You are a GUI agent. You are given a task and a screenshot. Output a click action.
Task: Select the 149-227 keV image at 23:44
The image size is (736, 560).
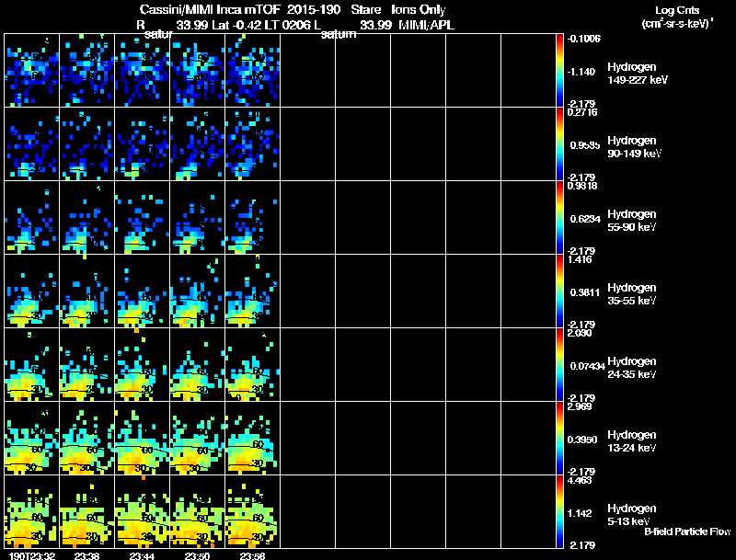(x=143, y=71)
